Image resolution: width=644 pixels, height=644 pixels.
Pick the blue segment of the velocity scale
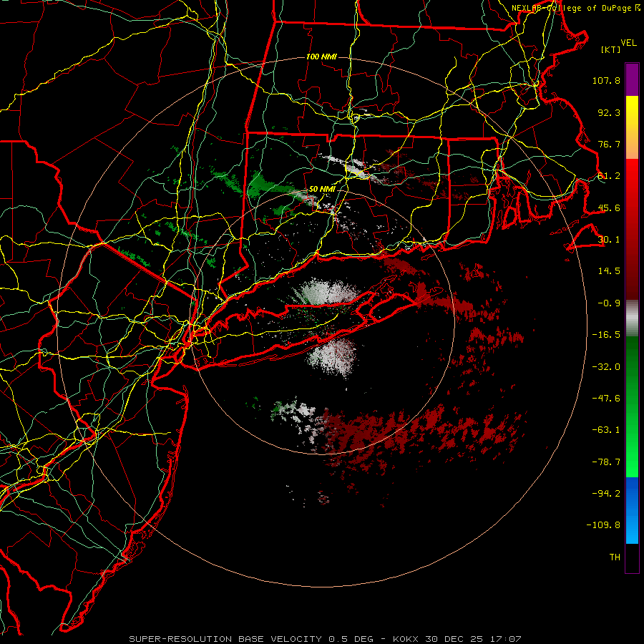point(632,510)
